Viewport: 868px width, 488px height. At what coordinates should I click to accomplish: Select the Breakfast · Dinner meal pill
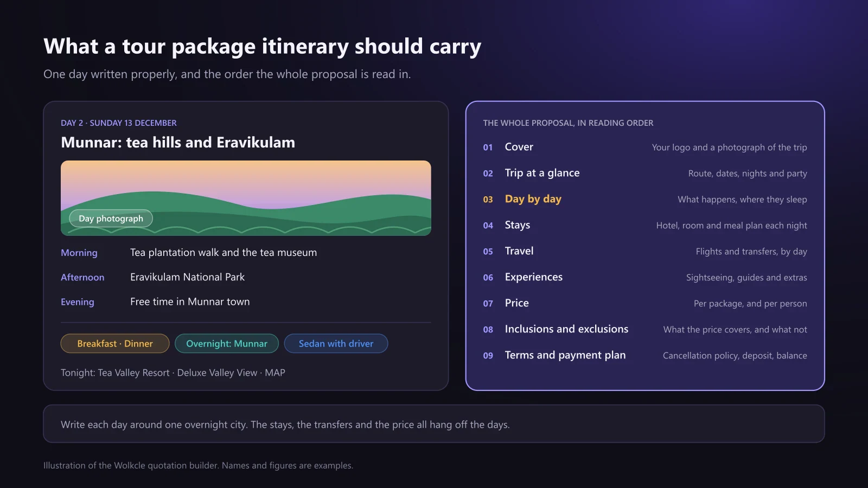tap(115, 344)
